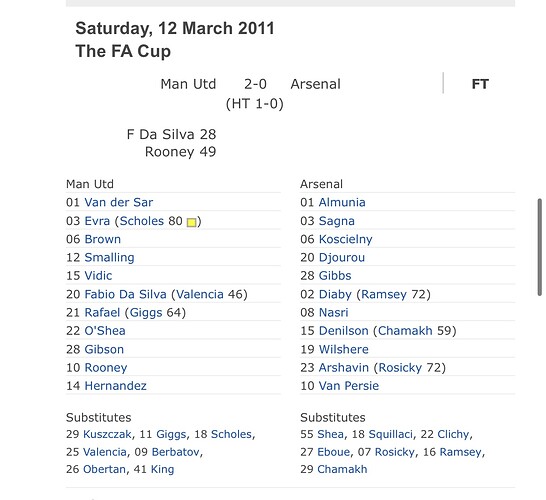Open Kuszczak in Man Utd substitutes
Viewport: 546px width, 500px height.
[x=107, y=434]
